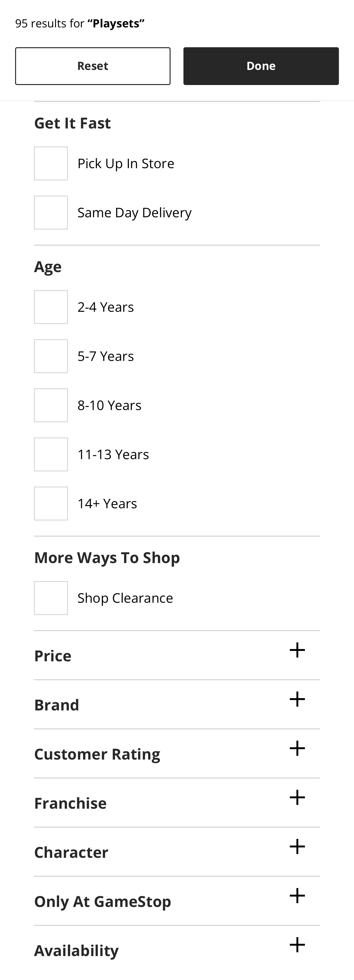Toggle the 11-13 Years checkbox
This screenshot has height=980, width=354.
(x=51, y=454)
